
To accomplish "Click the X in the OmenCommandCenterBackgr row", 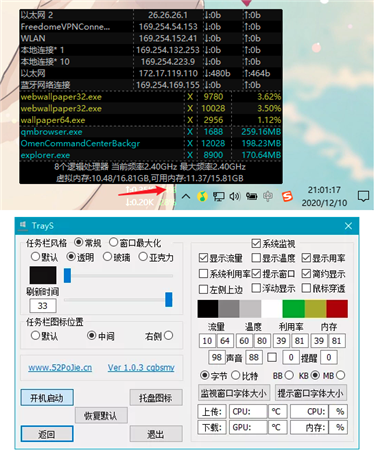I will tap(190, 144).
